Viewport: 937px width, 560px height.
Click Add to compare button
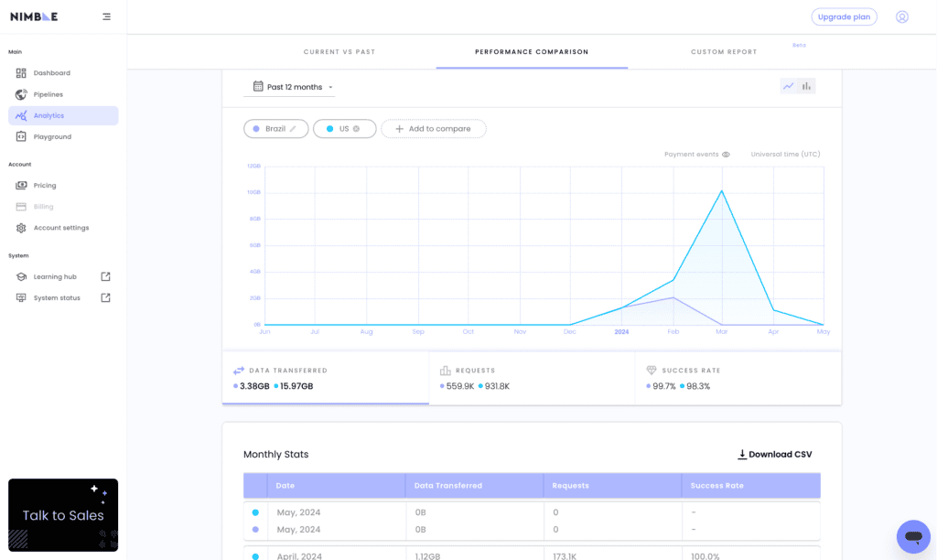click(x=434, y=129)
